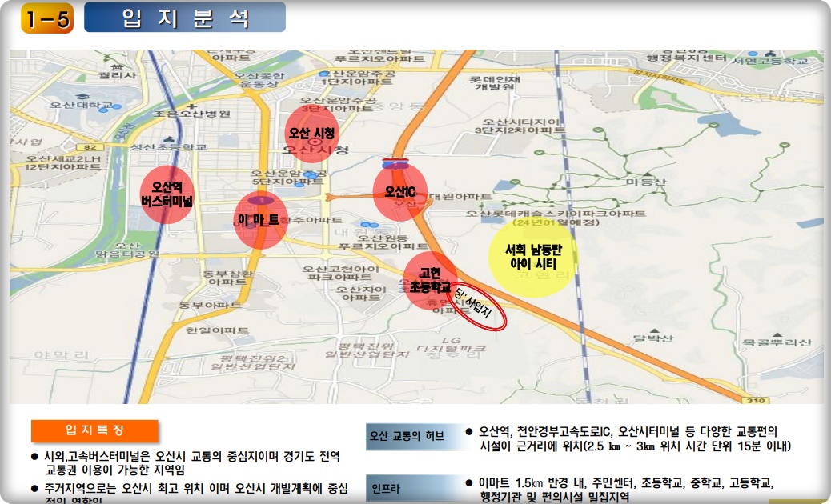The width and height of the screenshot is (831, 504).
Task: Click the 동부삼환 아파트 map label
Action: click(228, 278)
